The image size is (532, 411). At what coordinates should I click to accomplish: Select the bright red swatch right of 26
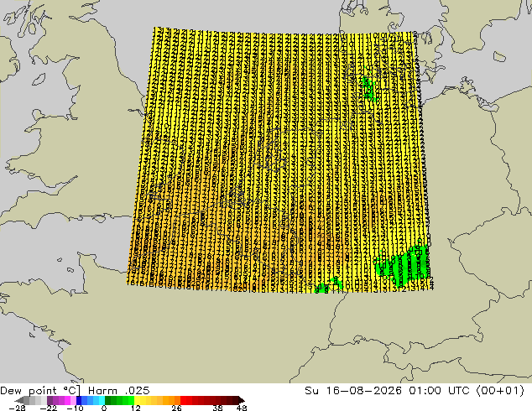pos(183,400)
